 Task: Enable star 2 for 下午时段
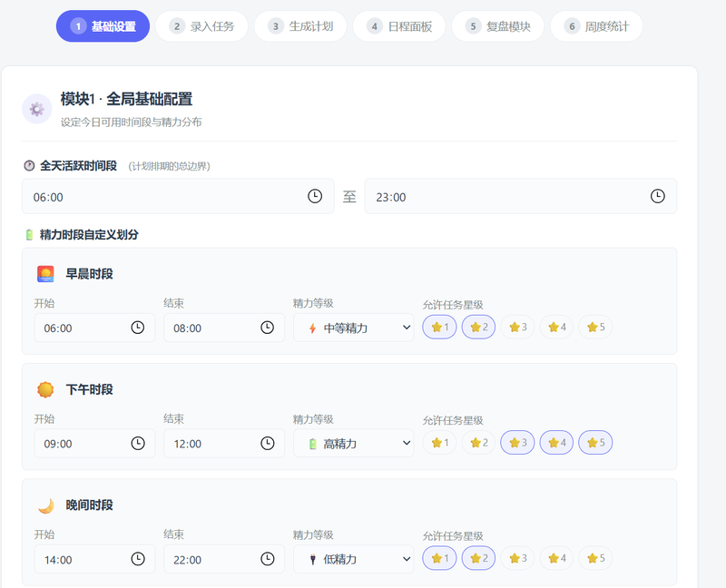coord(478,443)
